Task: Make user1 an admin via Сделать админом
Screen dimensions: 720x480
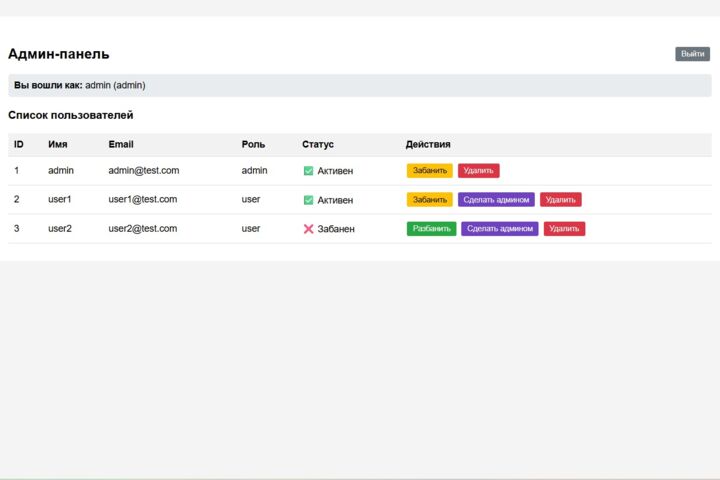Action: pyautogui.click(x=496, y=199)
